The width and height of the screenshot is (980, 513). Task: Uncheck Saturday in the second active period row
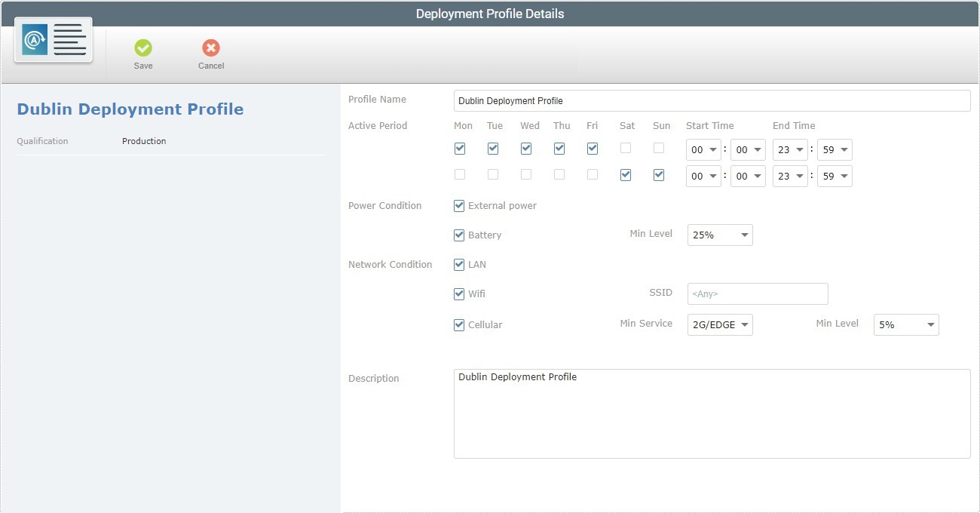pyautogui.click(x=626, y=174)
